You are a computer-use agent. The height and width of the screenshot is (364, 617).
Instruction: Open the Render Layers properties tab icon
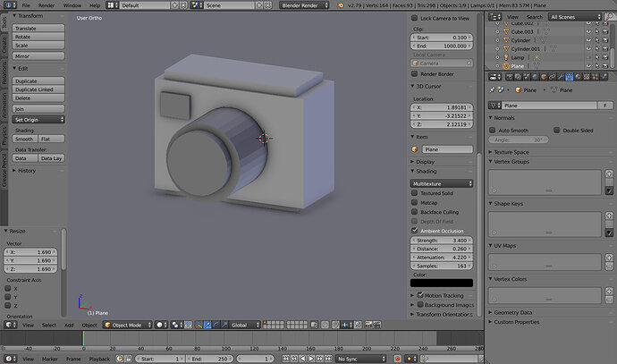coord(518,77)
